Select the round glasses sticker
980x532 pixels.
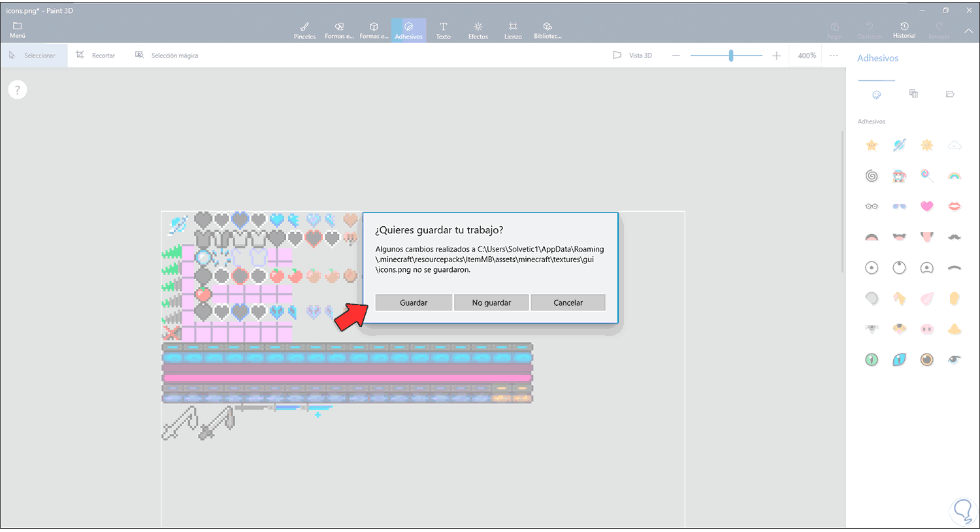coord(872,207)
